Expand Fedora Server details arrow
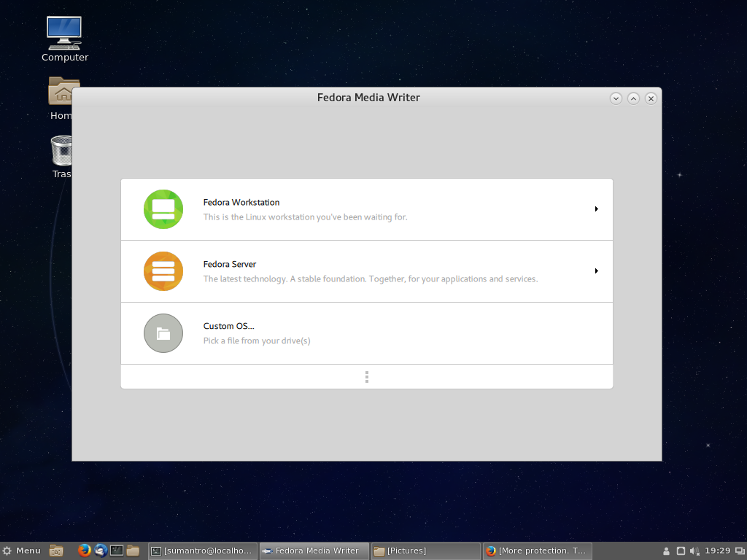The width and height of the screenshot is (747, 560). (597, 271)
